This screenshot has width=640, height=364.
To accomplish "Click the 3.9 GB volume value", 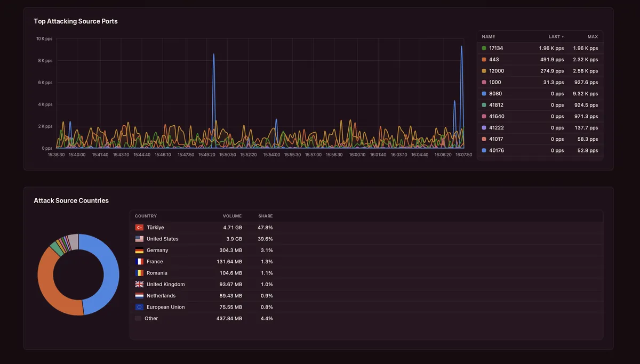I will click(234, 239).
